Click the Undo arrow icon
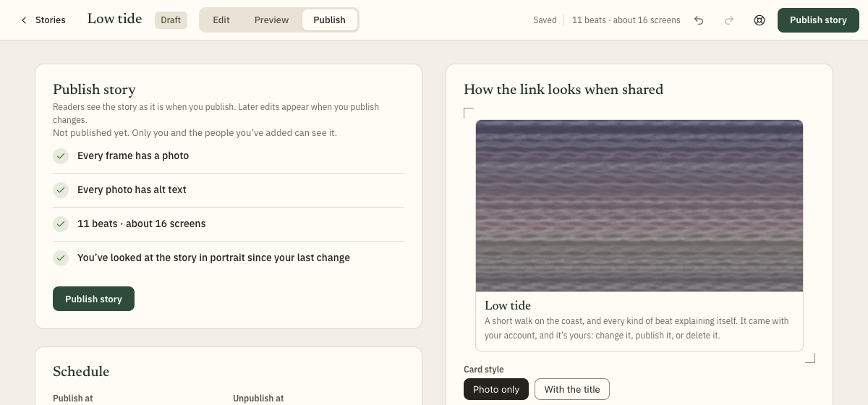 pyautogui.click(x=699, y=20)
